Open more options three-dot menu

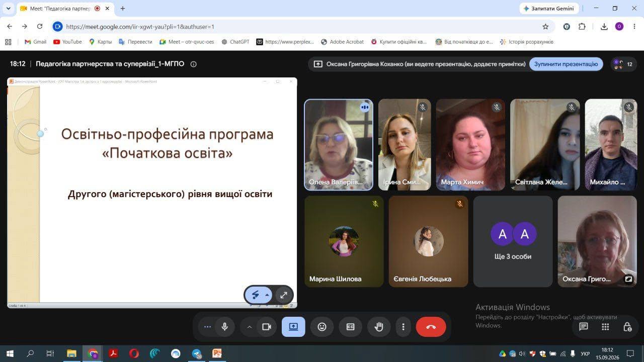pos(403,327)
